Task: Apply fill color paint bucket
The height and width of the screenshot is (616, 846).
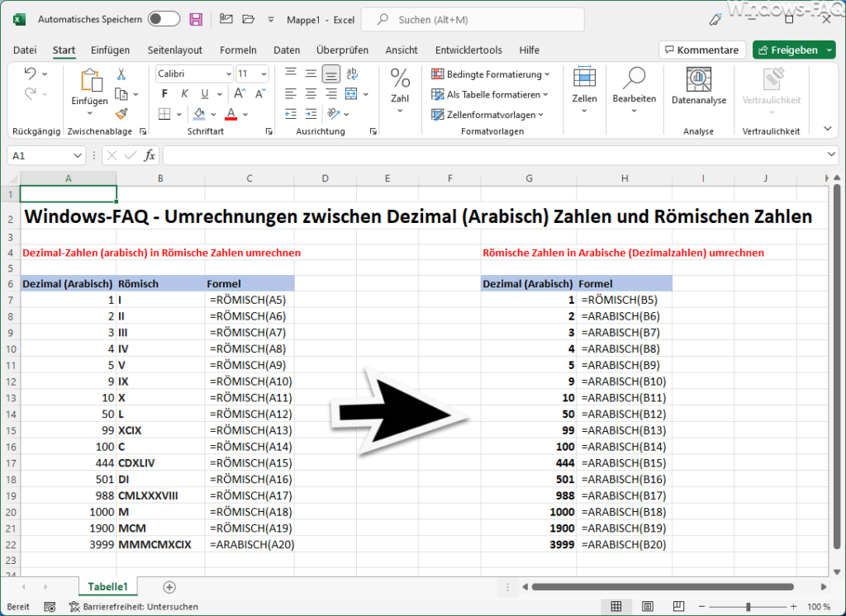Action: (x=199, y=114)
